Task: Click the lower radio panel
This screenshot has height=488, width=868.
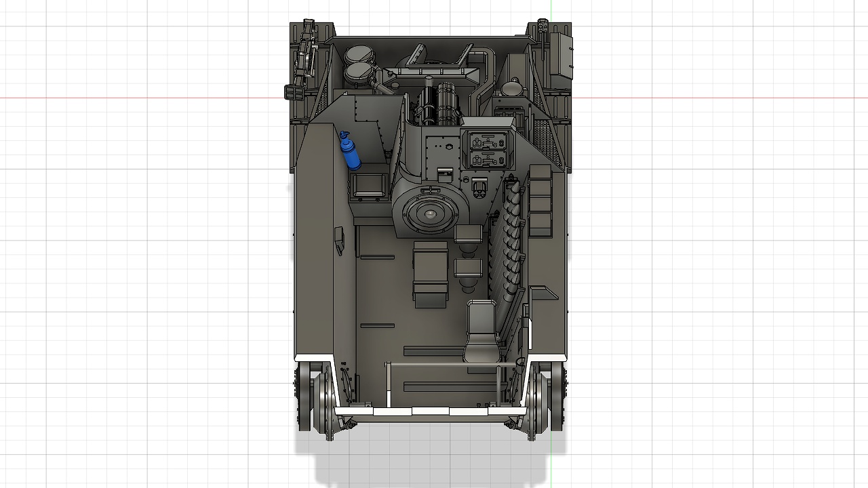Action: pos(488,160)
